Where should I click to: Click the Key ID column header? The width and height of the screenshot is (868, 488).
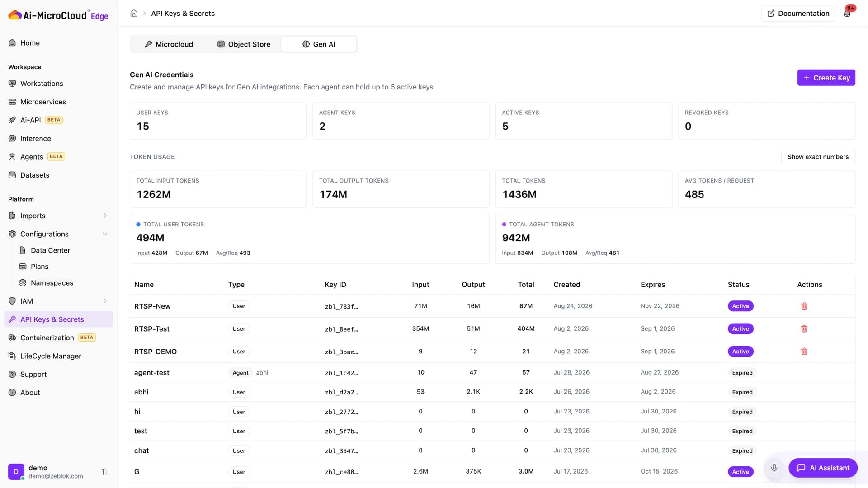pyautogui.click(x=335, y=285)
